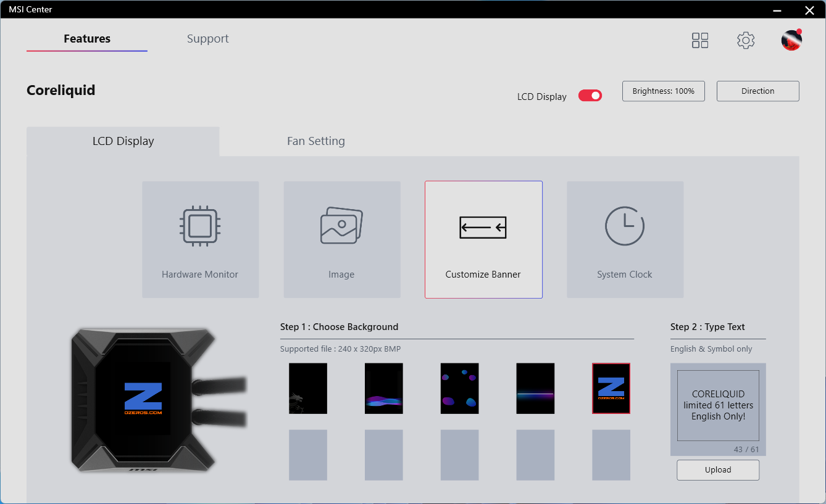Screen dimensions: 826x504
Task: Click the empty slot below the Z logo background
Action: tap(611, 455)
